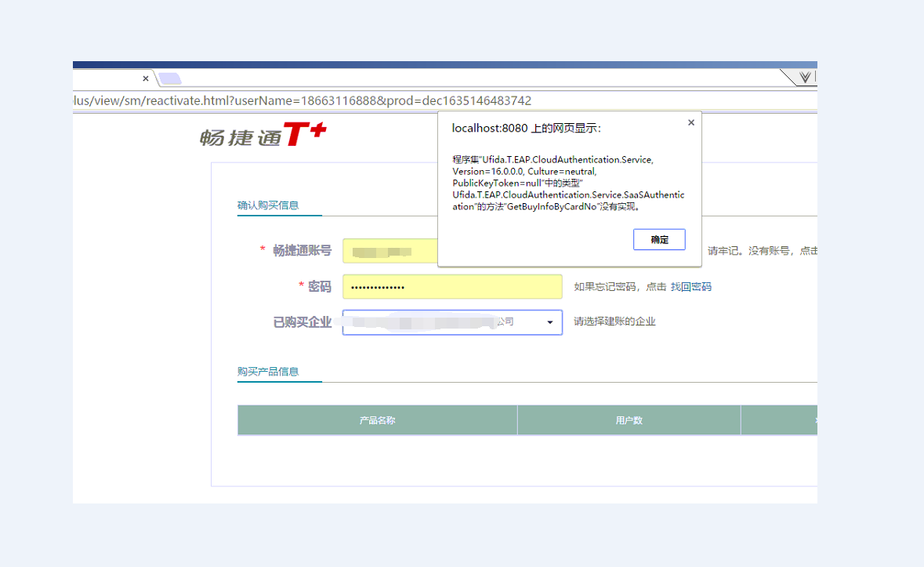Screen dimensions: 924x567
Task: Click the 密码 password field
Action: [x=452, y=287]
